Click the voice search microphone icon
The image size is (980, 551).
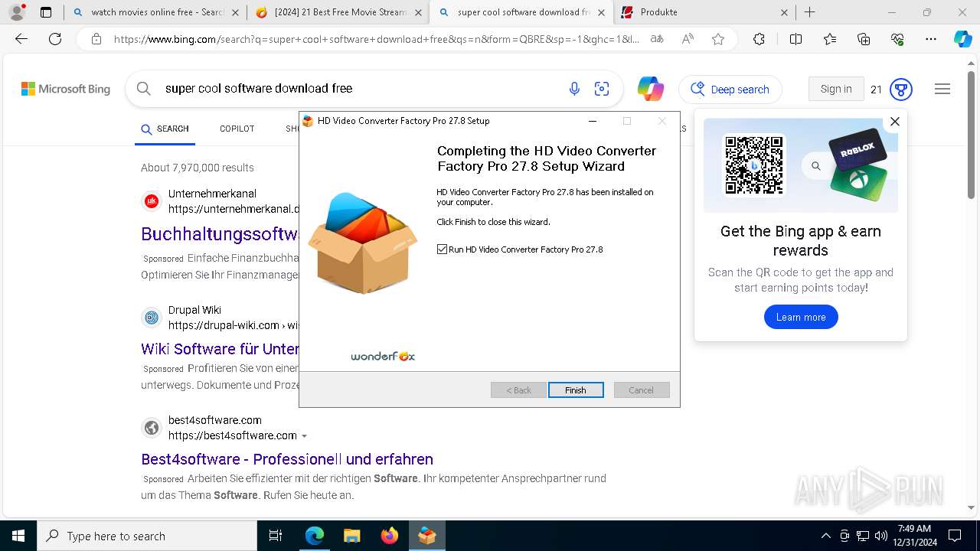click(574, 89)
